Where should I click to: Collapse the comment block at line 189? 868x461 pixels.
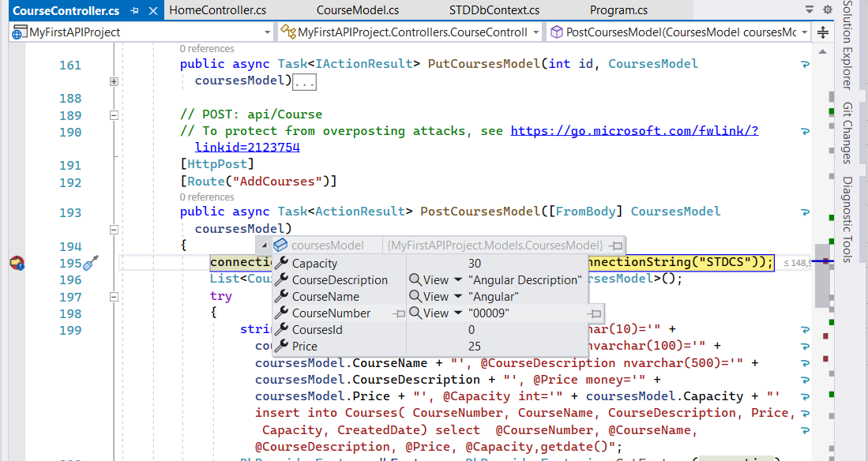click(x=114, y=116)
